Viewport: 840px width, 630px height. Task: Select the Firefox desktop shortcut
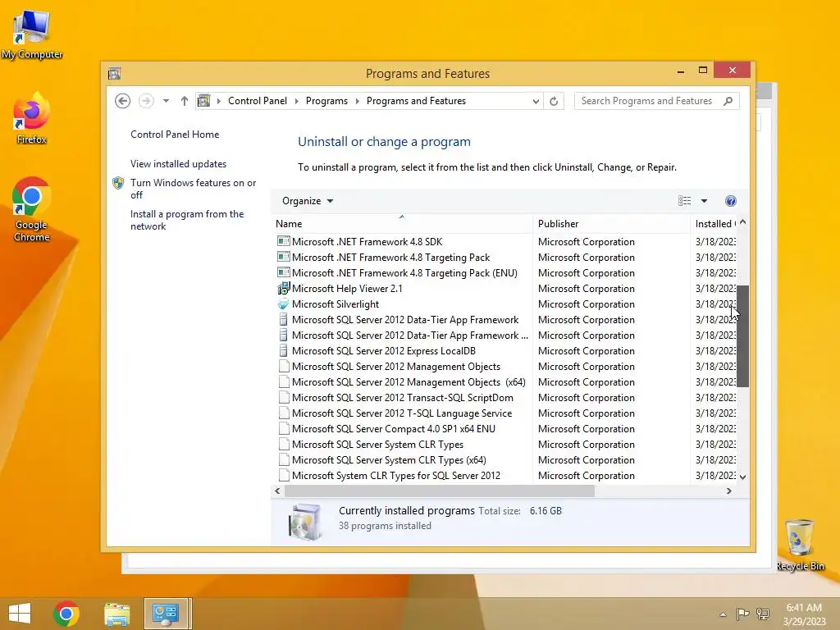tap(32, 118)
